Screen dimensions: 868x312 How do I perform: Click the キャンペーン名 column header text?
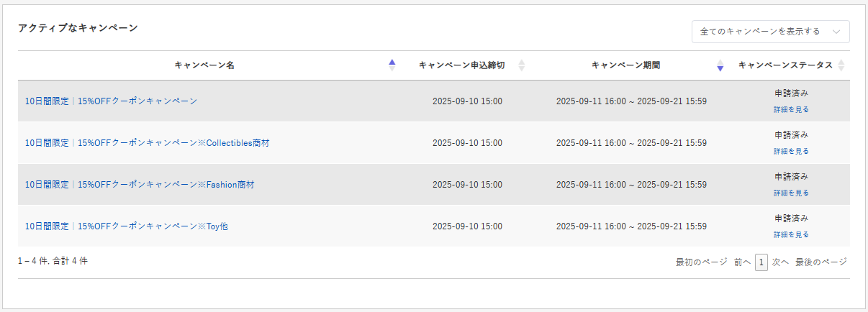pyautogui.click(x=204, y=65)
